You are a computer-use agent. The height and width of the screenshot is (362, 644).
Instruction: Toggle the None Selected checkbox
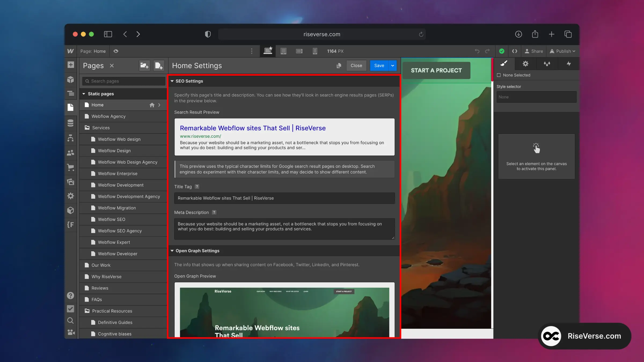coord(499,75)
